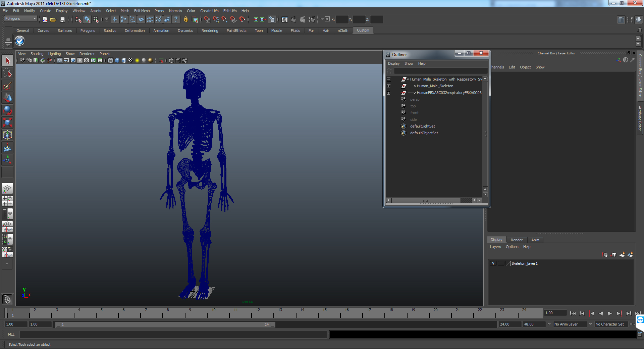Toggle smooth shade all cube icon
This screenshot has width=644, height=349.
coord(117,60)
